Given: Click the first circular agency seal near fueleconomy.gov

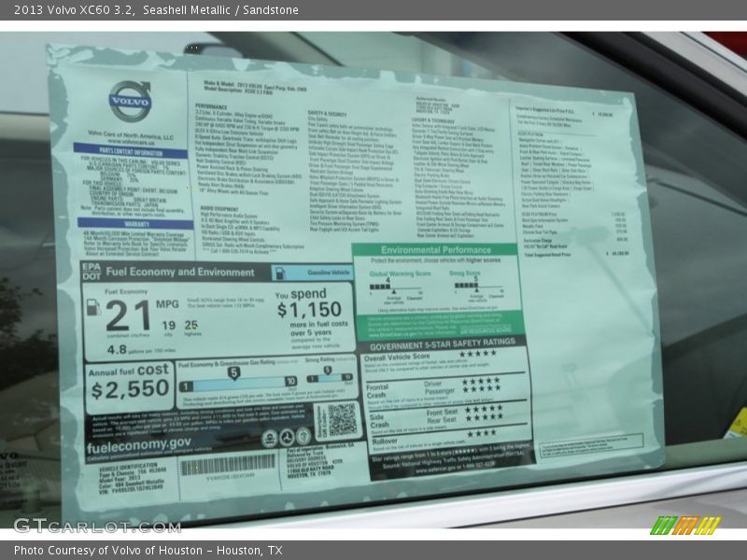Looking at the screenshot, I should pyautogui.click(x=270, y=438).
